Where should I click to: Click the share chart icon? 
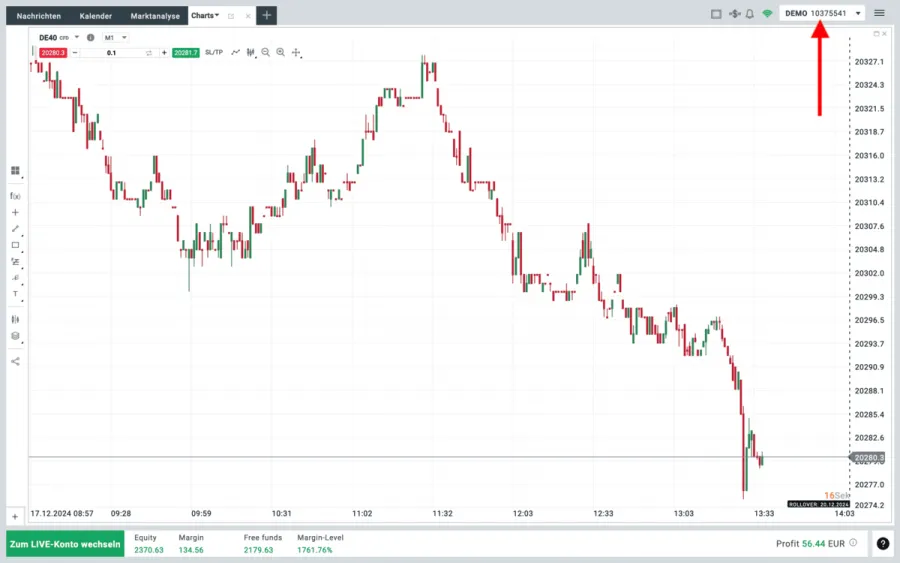[x=15, y=361]
